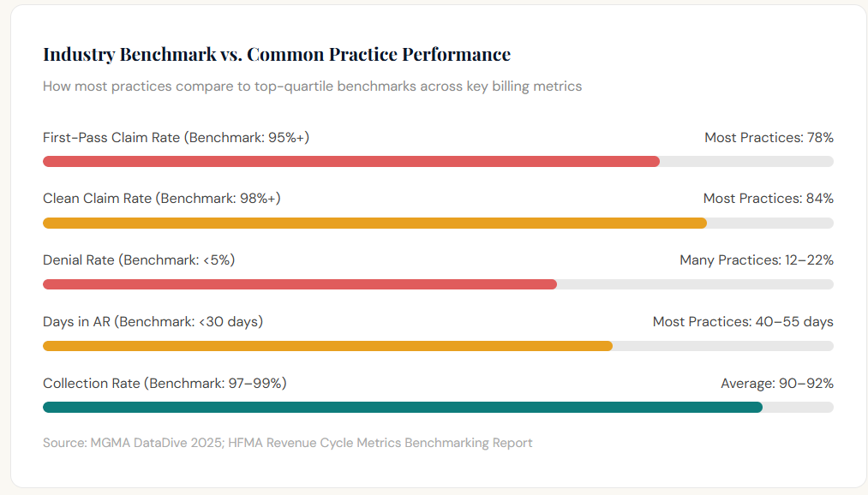Image resolution: width=868 pixels, height=495 pixels.
Task: Click the 'Most Practices: 78%' value
Action: pos(769,137)
